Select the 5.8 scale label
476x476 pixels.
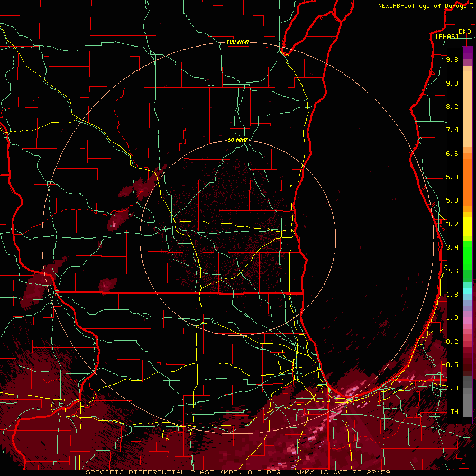click(452, 177)
